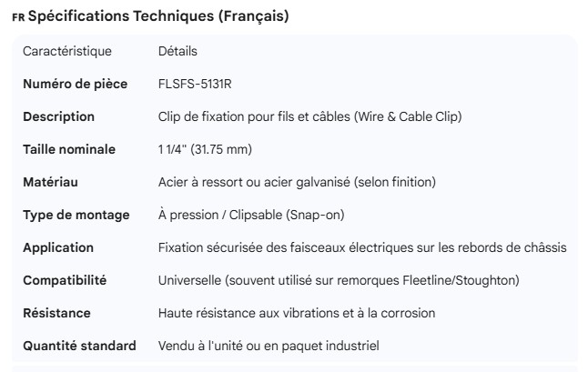
Task: Select the Détails column header
Action: tap(177, 51)
